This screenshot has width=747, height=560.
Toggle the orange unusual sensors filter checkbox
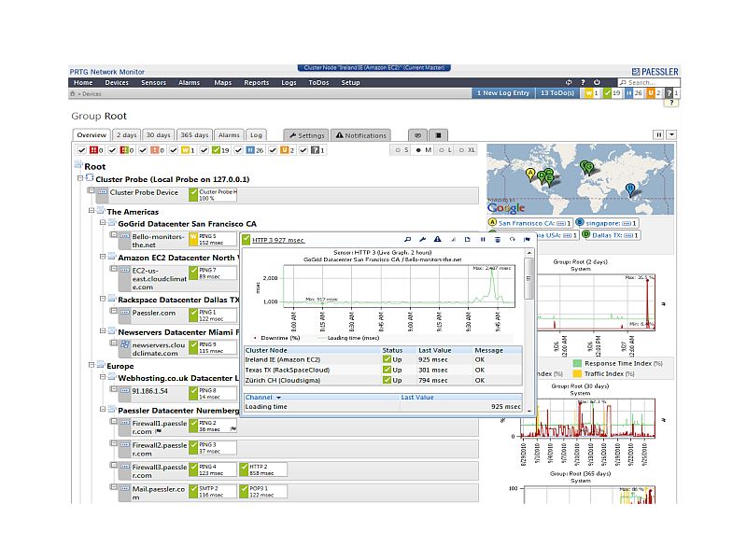273,150
